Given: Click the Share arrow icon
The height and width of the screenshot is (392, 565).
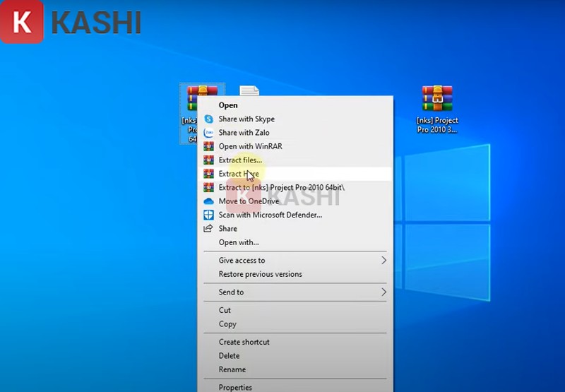Looking at the screenshot, I should tap(208, 228).
